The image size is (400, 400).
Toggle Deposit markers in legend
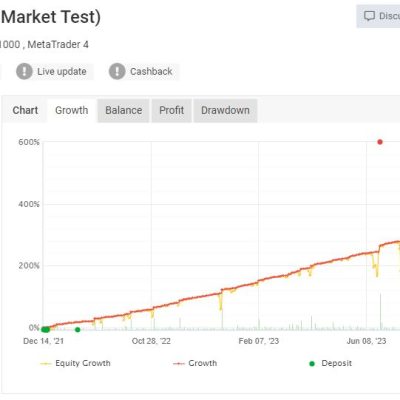tap(330, 363)
